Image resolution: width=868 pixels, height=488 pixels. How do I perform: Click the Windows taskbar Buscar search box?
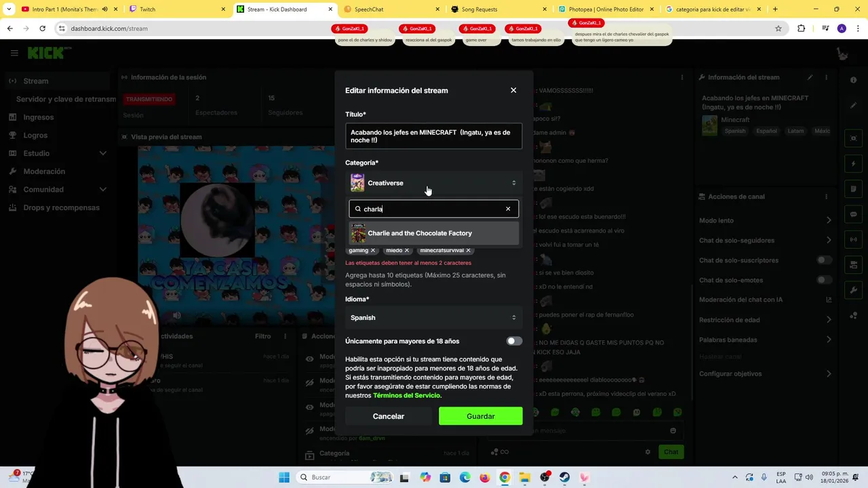coord(343,477)
